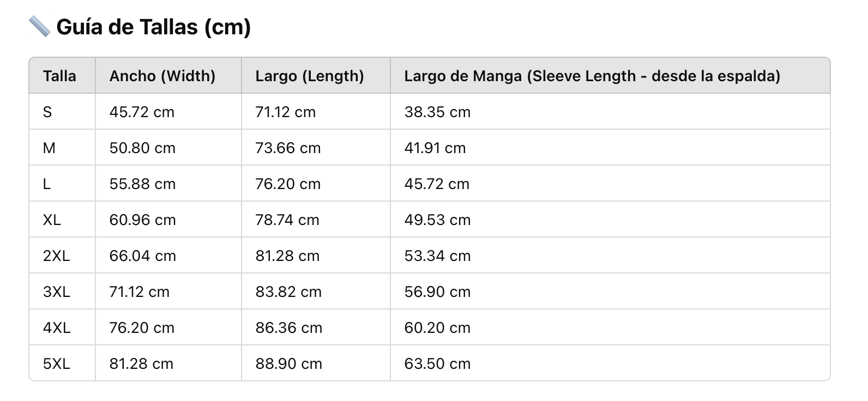Viewport: 868px width, 401px height.
Task: Click the 73.66 cm length for size M
Action: [288, 148]
